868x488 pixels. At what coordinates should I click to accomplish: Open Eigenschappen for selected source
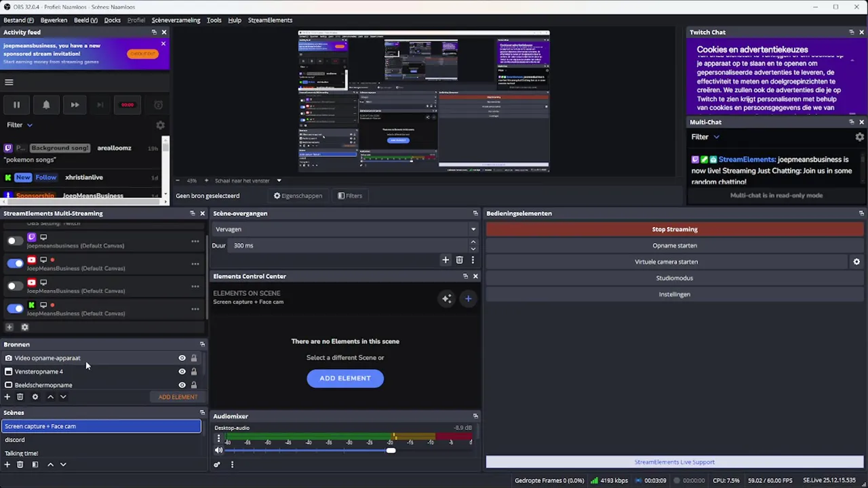click(298, 196)
